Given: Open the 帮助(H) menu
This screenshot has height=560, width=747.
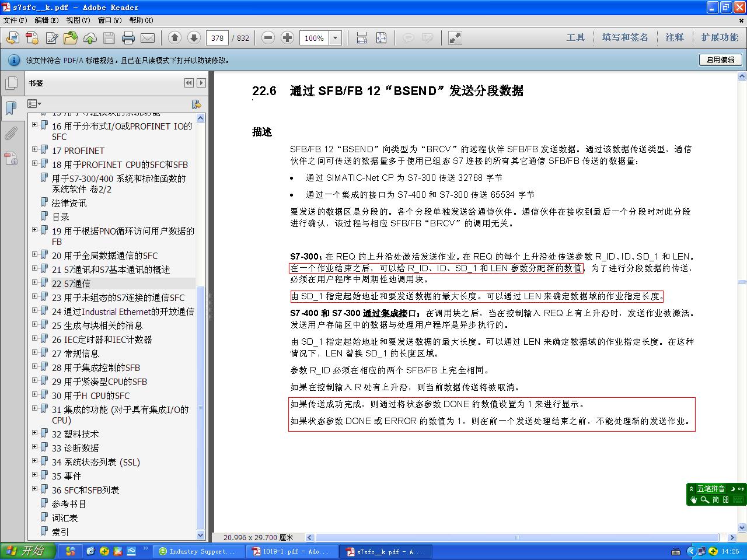Looking at the screenshot, I should [x=141, y=20].
